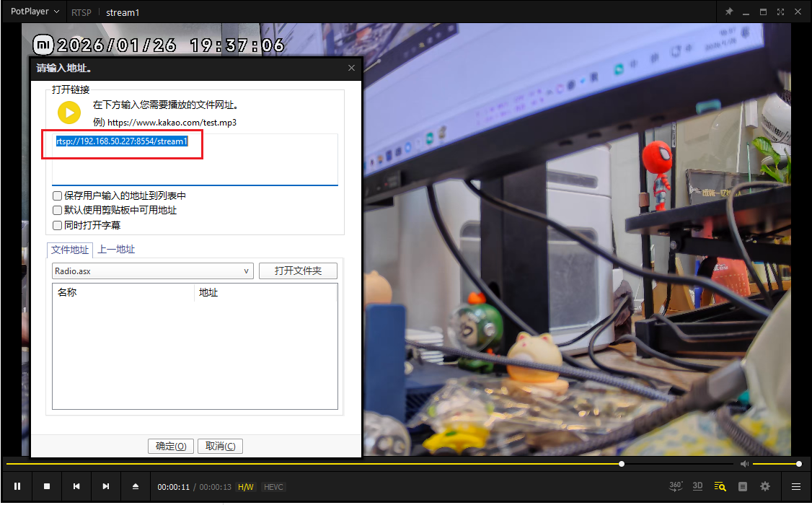Switch to the 上一地址 tab
Image resolution: width=812 pixels, height=505 pixels.
[x=116, y=250]
